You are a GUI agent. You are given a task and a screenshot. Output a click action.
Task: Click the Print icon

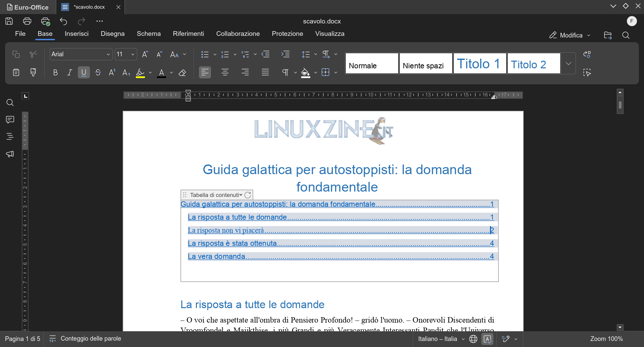tap(27, 21)
